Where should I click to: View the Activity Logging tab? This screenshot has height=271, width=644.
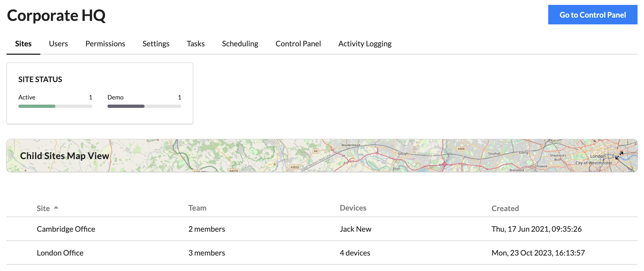tap(365, 44)
